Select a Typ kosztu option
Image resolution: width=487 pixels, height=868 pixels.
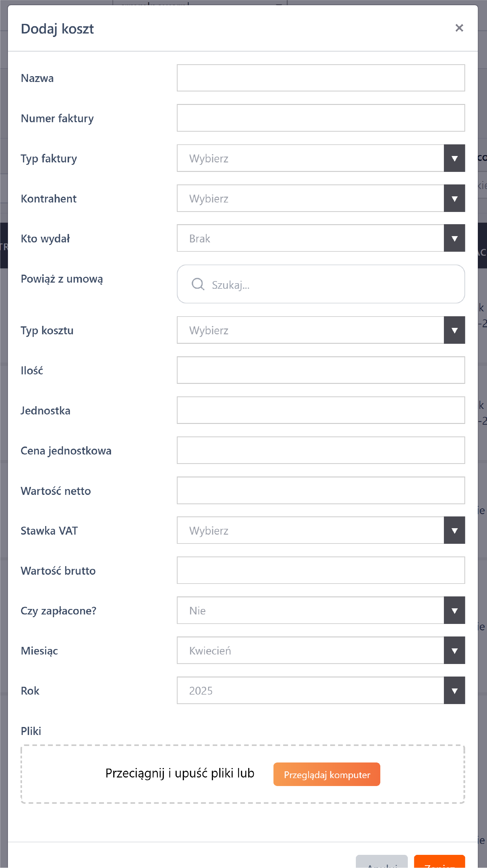click(321, 330)
